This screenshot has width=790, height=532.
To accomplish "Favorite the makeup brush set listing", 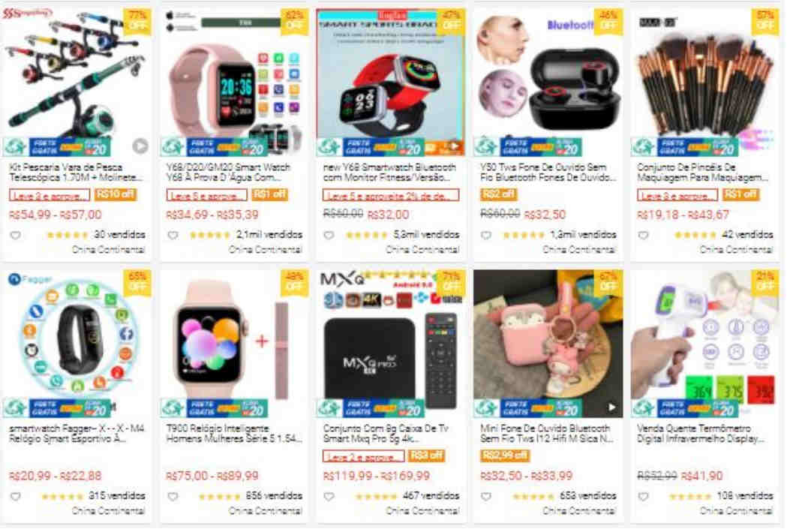I will coord(644,236).
